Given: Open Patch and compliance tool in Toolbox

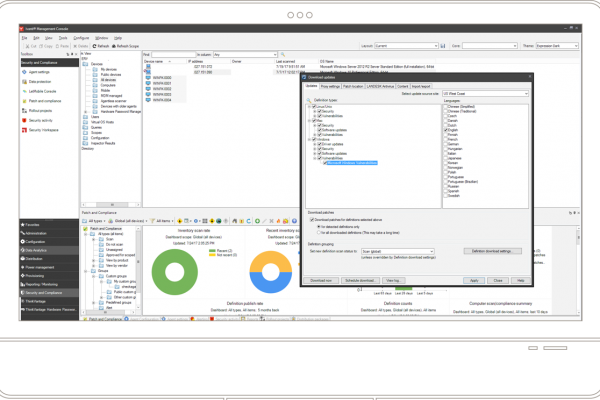Looking at the screenshot, I should point(44,101).
